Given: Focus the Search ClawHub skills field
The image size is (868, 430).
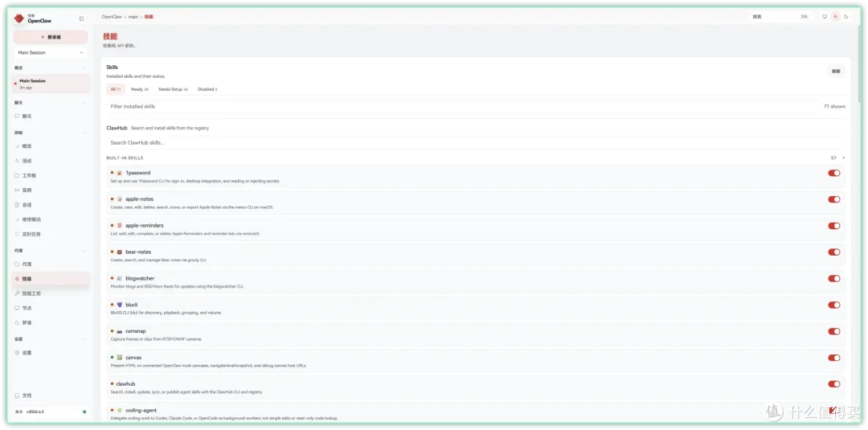Looking at the screenshot, I should click(x=476, y=143).
